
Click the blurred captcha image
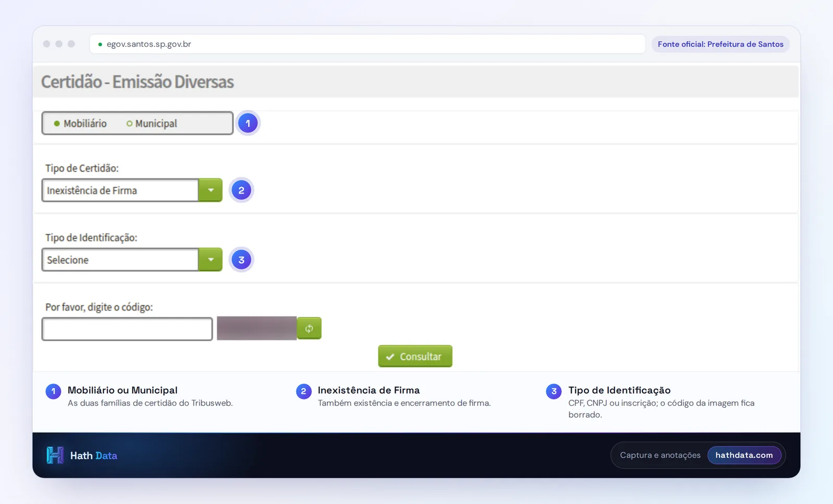click(257, 328)
